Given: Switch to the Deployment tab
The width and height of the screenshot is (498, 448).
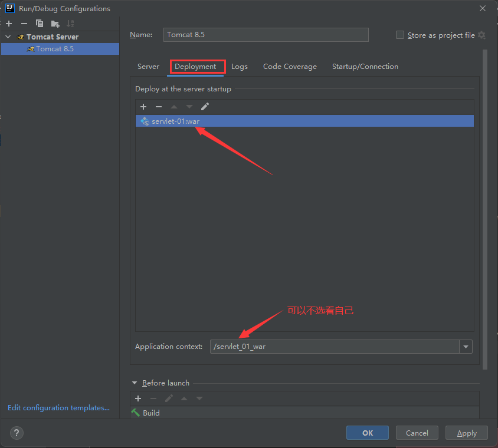Looking at the screenshot, I should [195, 67].
